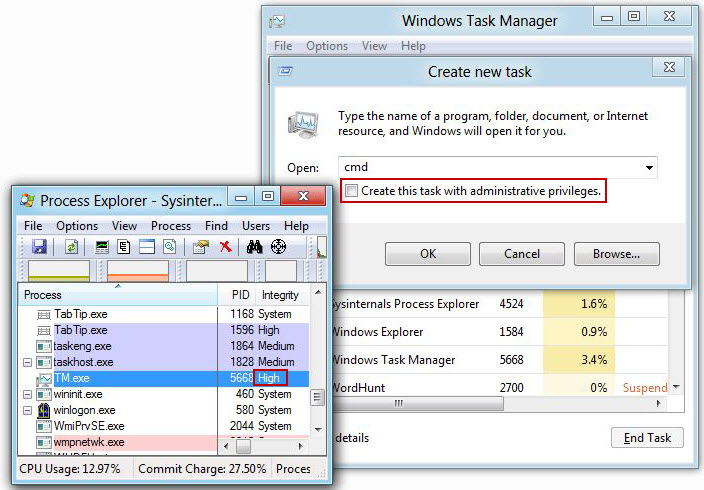Click the red X Kill Process icon
The width and height of the screenshot is (704, 490).
(x=225, y=247)
